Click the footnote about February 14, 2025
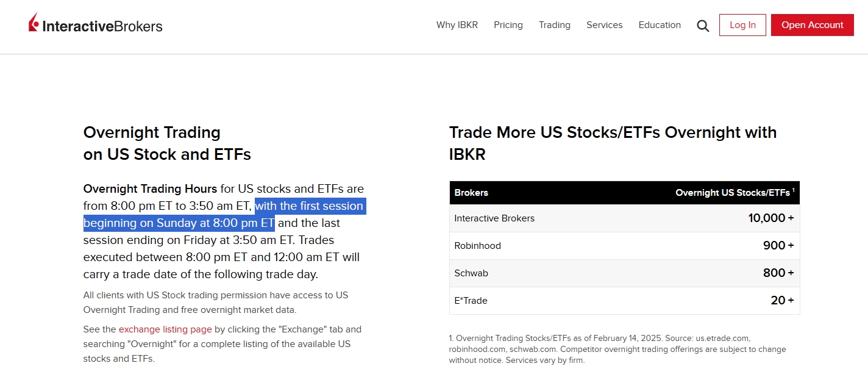The width and height of the screenshot is (868, 391). 617,350
